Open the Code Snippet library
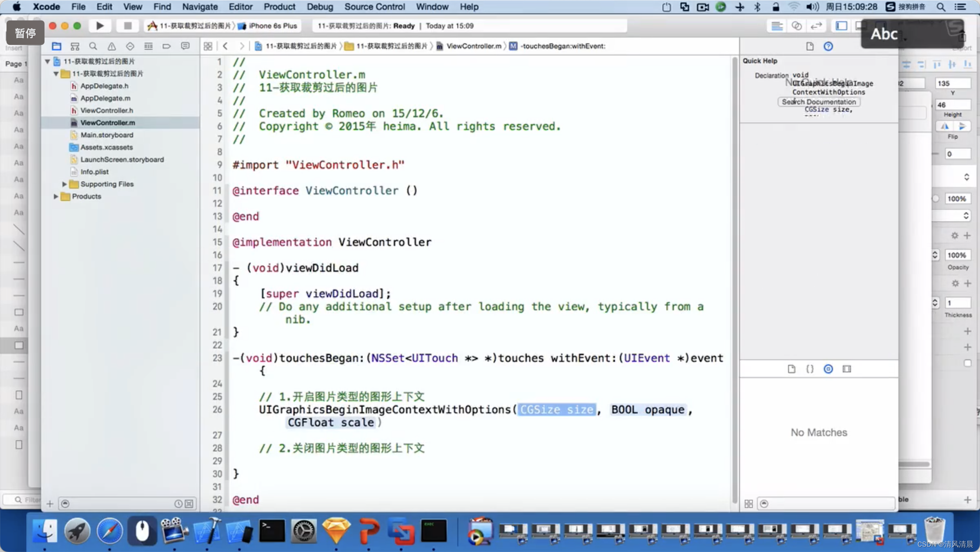980x552 pixels. coord(810,369)
